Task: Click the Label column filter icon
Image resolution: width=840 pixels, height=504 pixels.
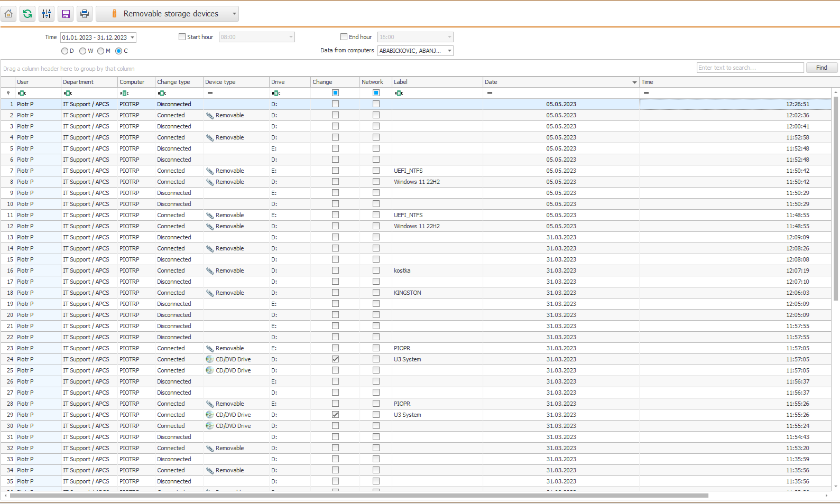Action: (x=399, y=93)
